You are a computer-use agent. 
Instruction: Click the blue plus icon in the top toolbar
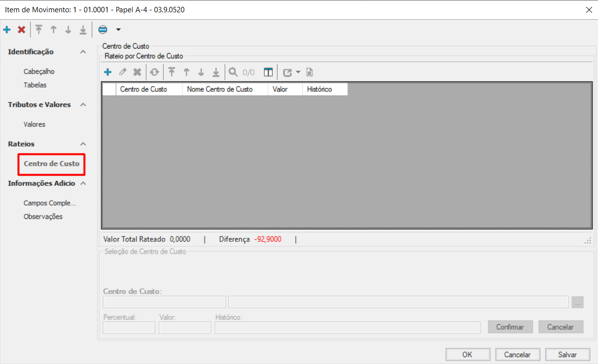point(7,30)
